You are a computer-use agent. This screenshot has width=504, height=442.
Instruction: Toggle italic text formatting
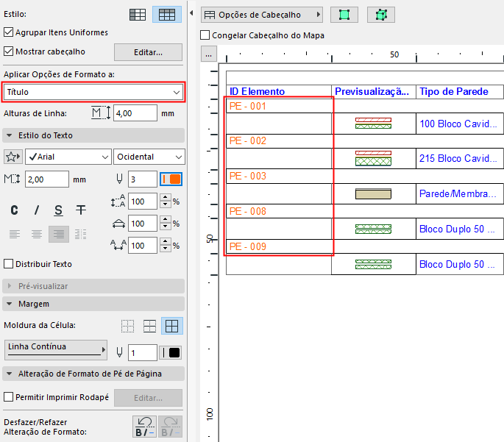coord(37,210)
